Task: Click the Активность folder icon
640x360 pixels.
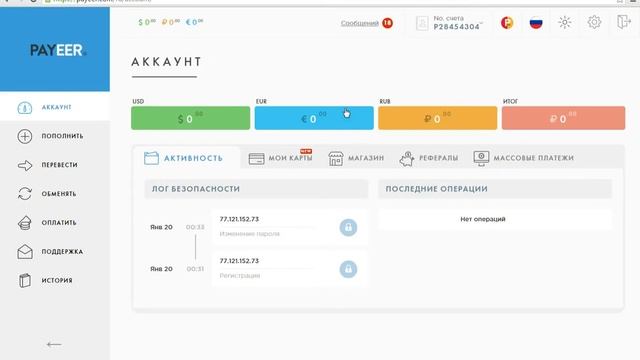Action: pos(151,158)
